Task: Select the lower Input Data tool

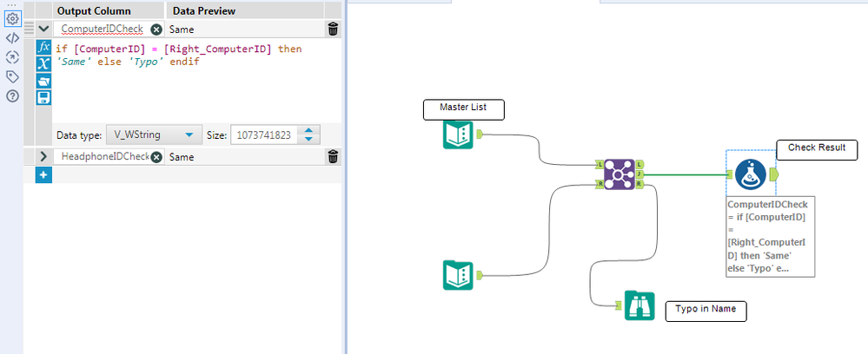Action: pyautogui.click(x=459, y=275)
